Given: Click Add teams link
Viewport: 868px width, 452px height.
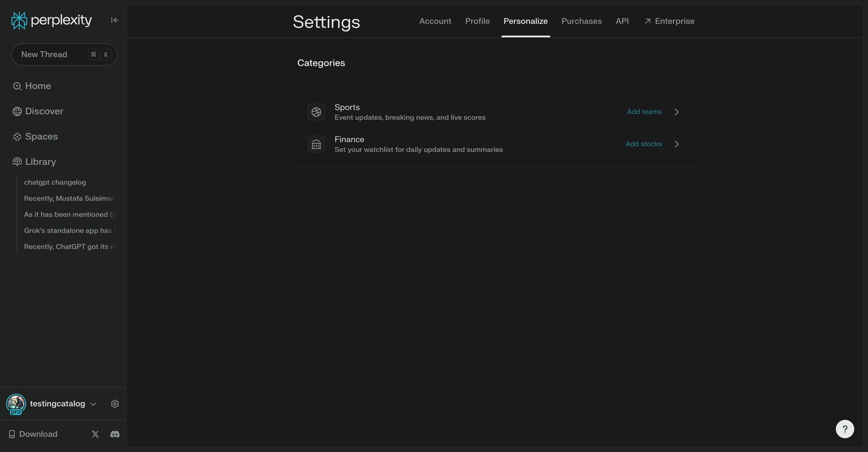Looking at the screenshot, I should (644, 112).
